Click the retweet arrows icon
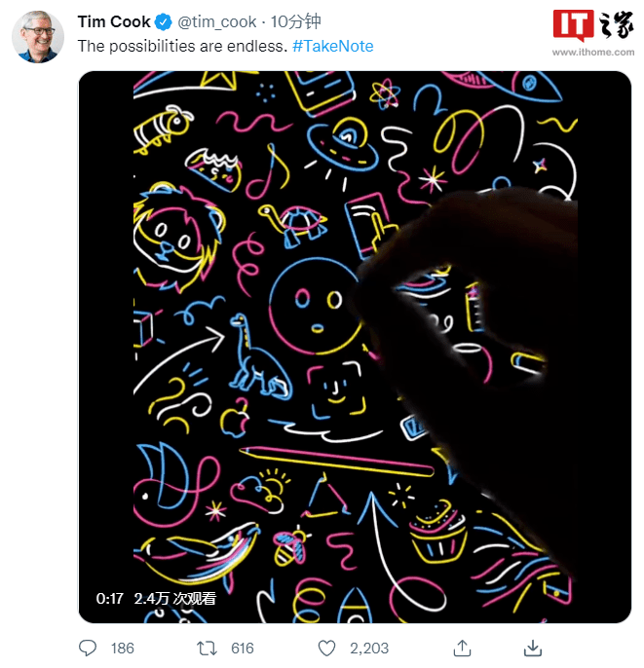Image resolution: width=644 pixels, height=668 pixels. (208, 649)
